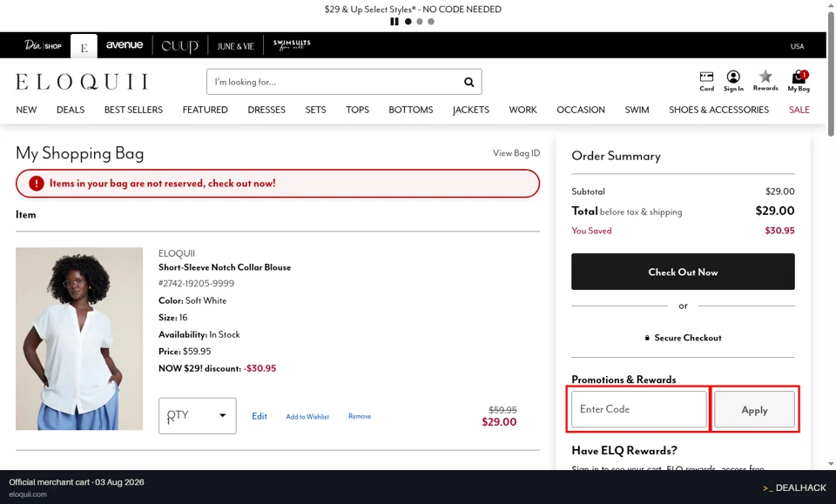
Task: Expand the QTY quantity dropdown
Action: point(198,415)
